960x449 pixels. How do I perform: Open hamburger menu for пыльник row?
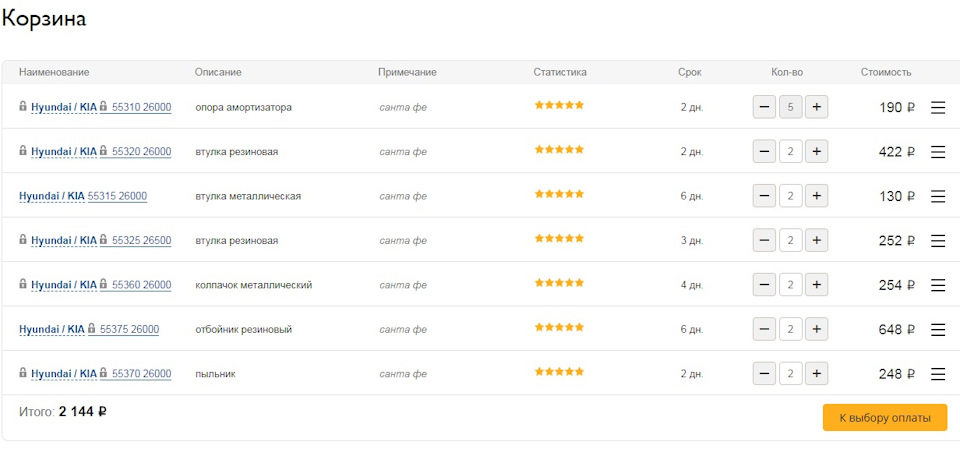(938, 374)
